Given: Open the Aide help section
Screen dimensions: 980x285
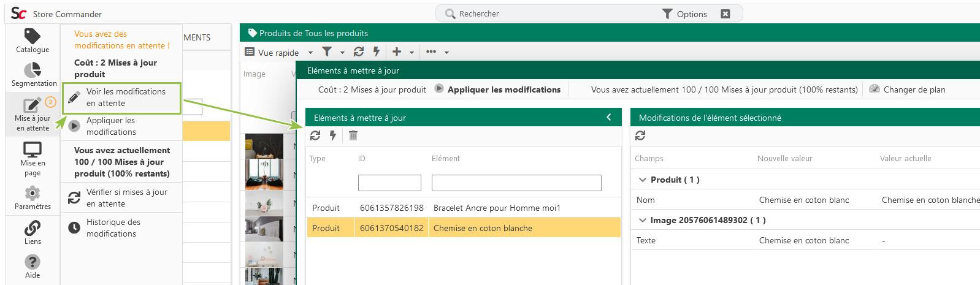Looking at the screenshot, I should 33,267.
